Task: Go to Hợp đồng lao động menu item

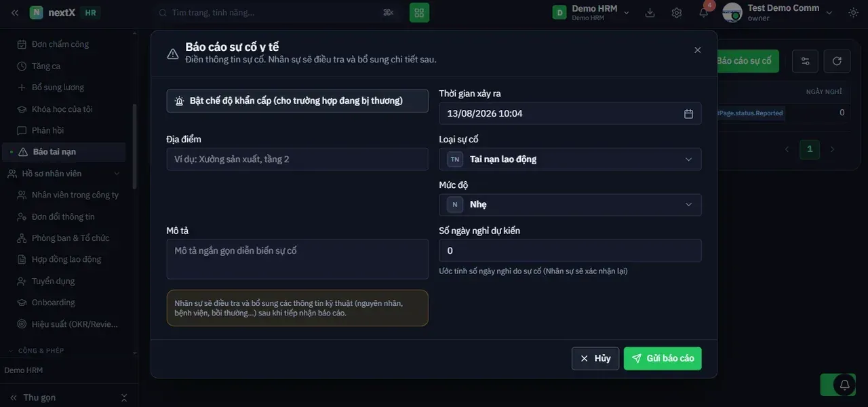Action: 66,259
